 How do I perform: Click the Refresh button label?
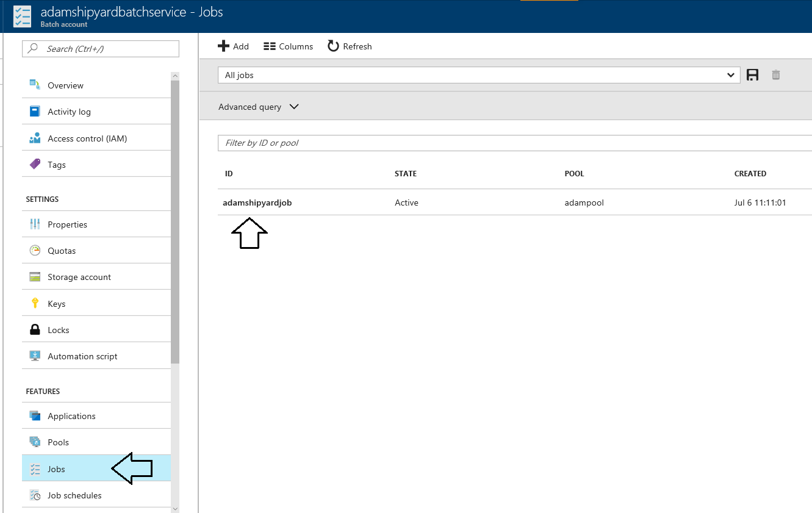tap(357, 46)
